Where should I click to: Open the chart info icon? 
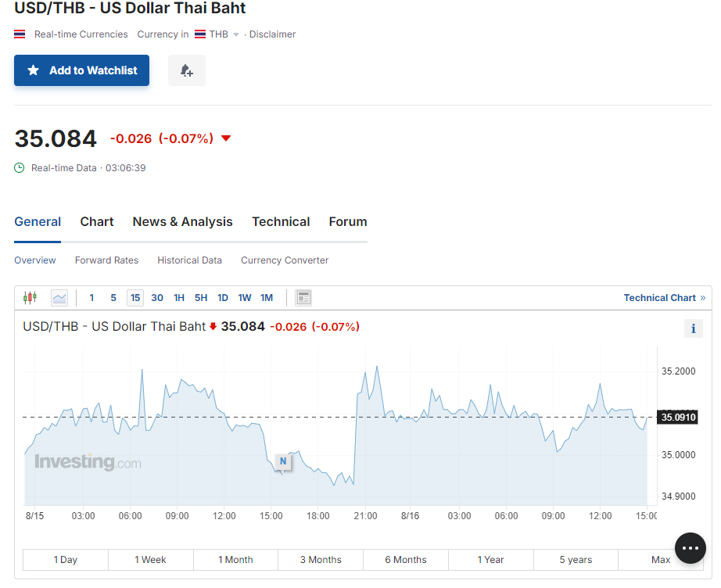pos(693,328)
